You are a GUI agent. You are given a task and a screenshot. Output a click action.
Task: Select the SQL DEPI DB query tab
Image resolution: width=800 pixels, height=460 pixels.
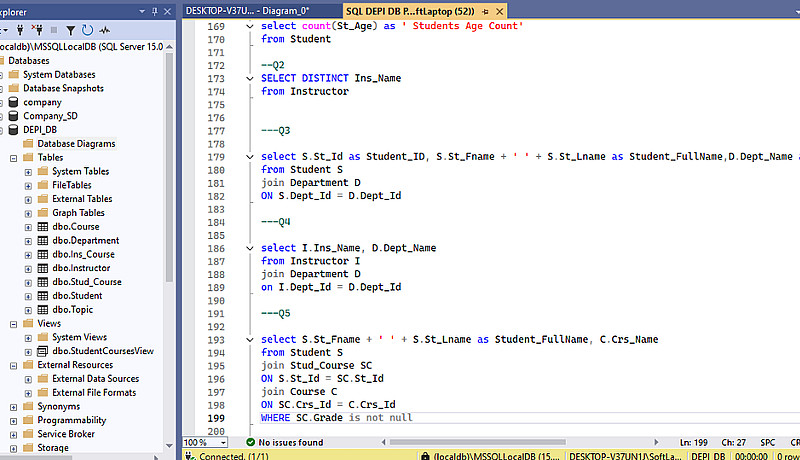[410, 11]
